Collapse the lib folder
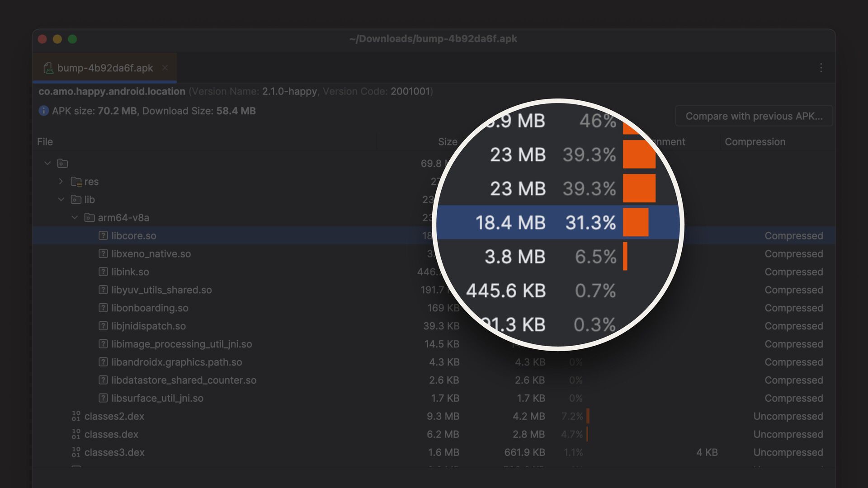868x488 pixels. click(61, 199)
